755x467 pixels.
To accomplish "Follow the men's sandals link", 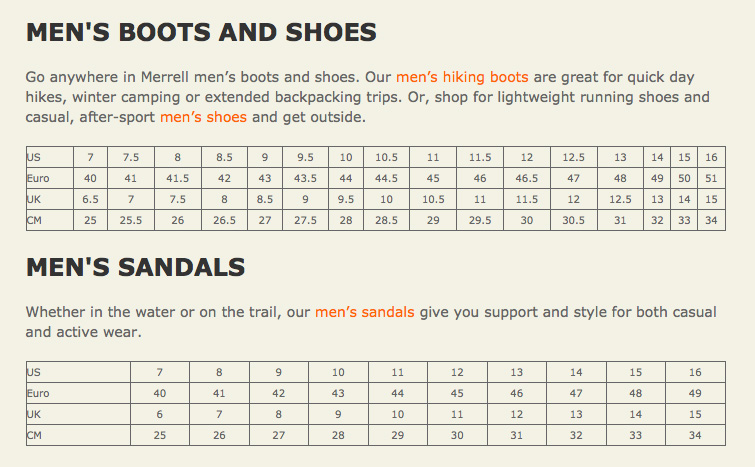I will [x=364, y=312].
